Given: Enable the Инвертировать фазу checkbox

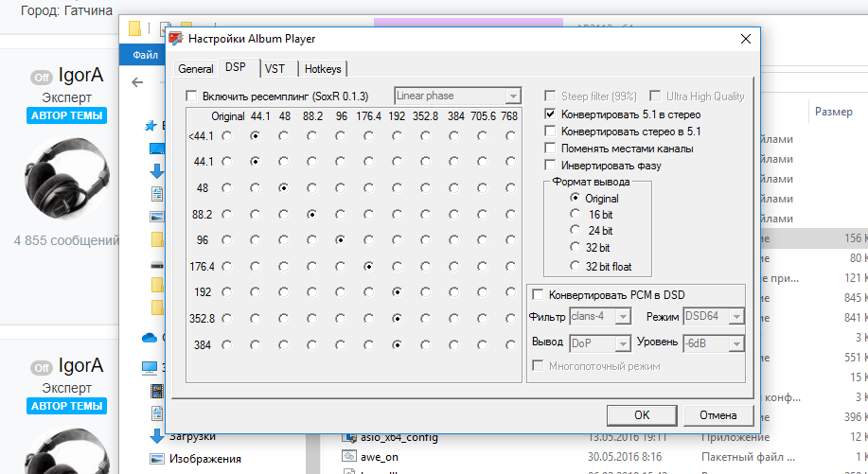Looking at the screenshot, I should click(550, 166).
